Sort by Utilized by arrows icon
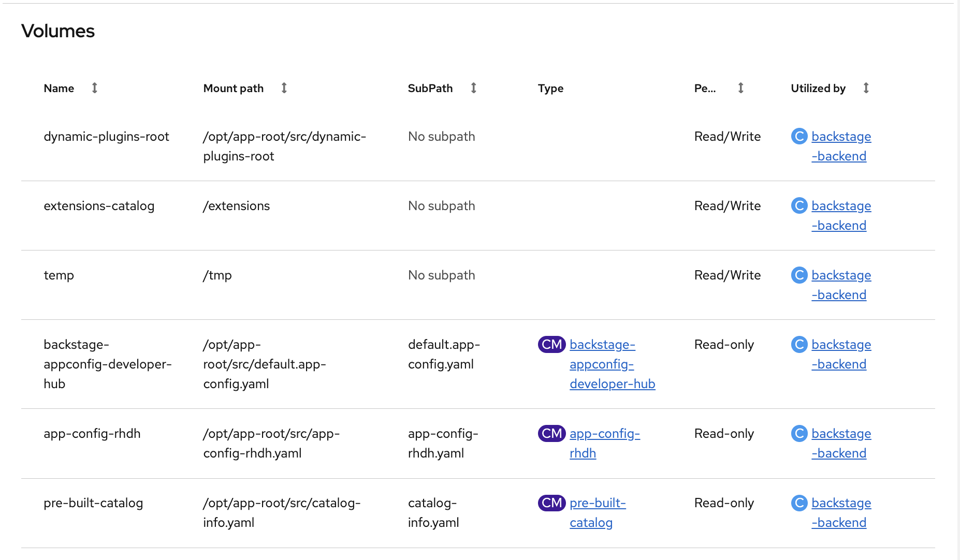The height and width of the screenshot is (560, 960). click(x=866, y=88)
